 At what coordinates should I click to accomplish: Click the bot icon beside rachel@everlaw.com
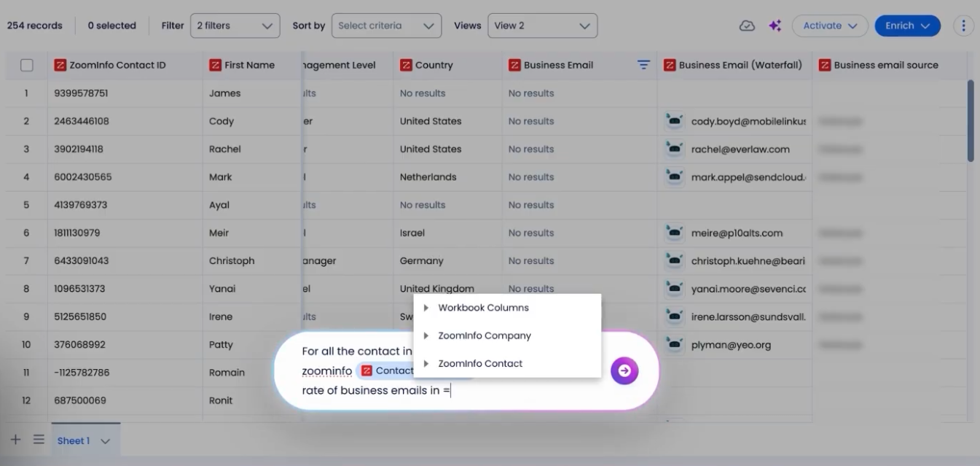click(x=675, y=149)
